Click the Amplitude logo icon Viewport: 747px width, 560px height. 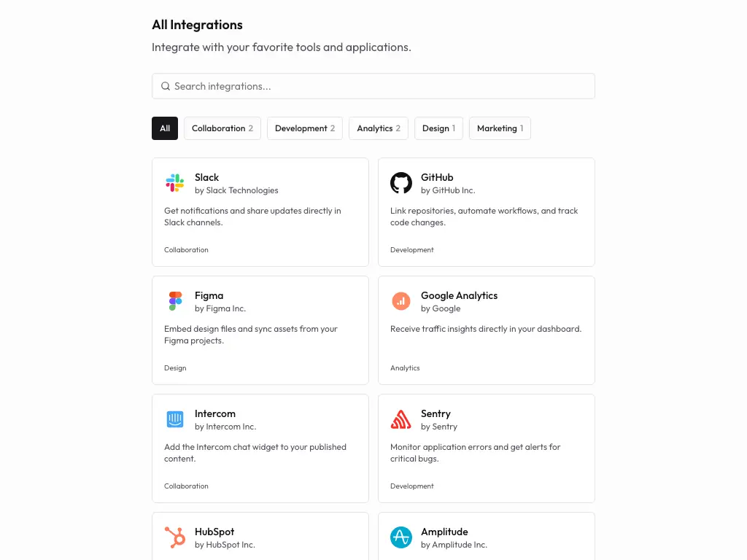[x=401, y=537]
